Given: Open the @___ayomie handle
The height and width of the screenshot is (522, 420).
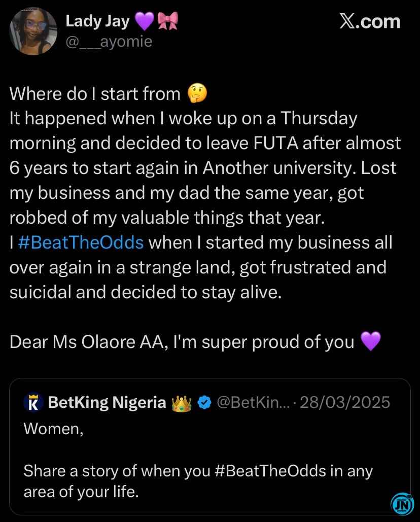Looking at the screenshot, I should click(109, 42).
